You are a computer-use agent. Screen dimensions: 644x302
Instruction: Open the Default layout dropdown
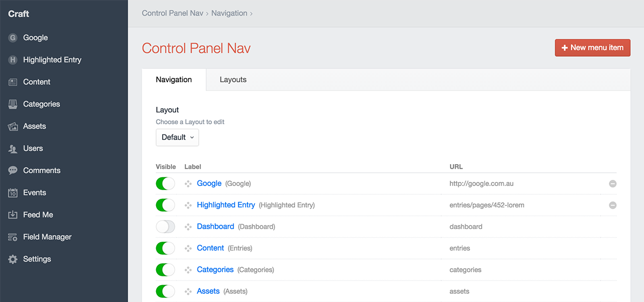[x=177, y=137]
